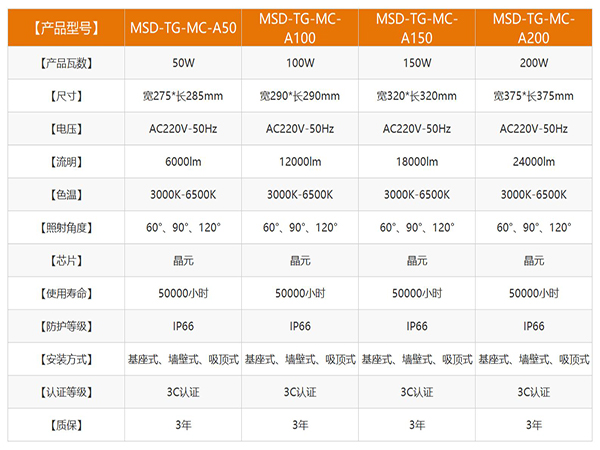Click the 【使用寿命】 row label
This screenshot has height=450, width=600.
point(66,293)
